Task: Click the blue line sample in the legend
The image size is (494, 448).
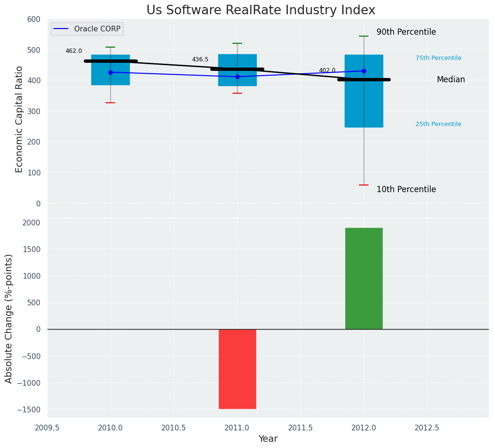Action: [61, 29]
